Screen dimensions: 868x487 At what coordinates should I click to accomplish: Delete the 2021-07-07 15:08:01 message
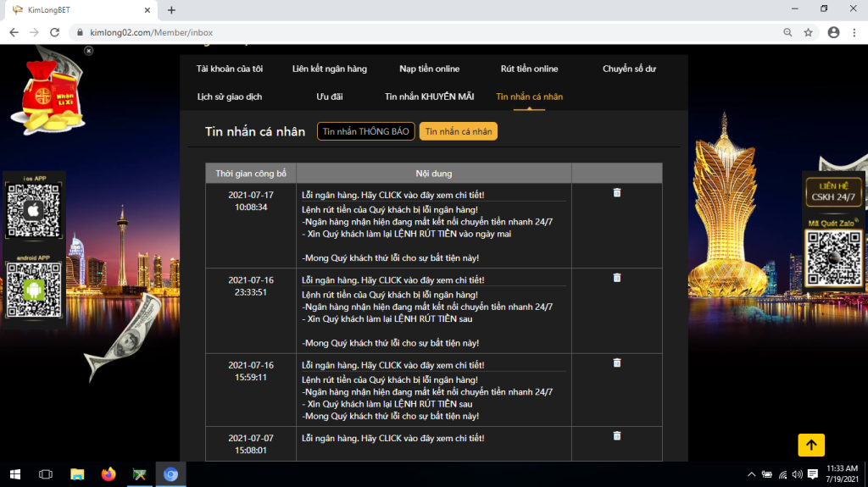(616, 435)
